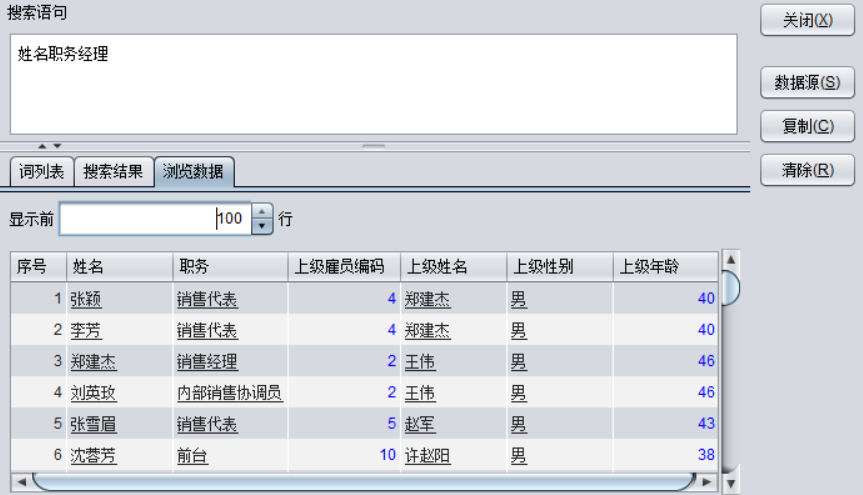Click the table's vertical scrollbar up arrow
The width and height of the screenshot is (863, 495).
(730, 259)
